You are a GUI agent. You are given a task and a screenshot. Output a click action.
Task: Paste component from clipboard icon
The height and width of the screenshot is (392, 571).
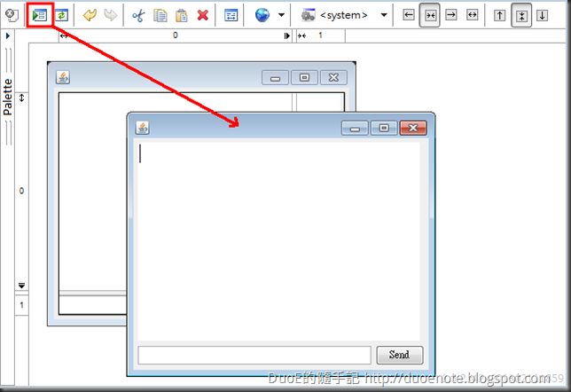tap(182, 15)
